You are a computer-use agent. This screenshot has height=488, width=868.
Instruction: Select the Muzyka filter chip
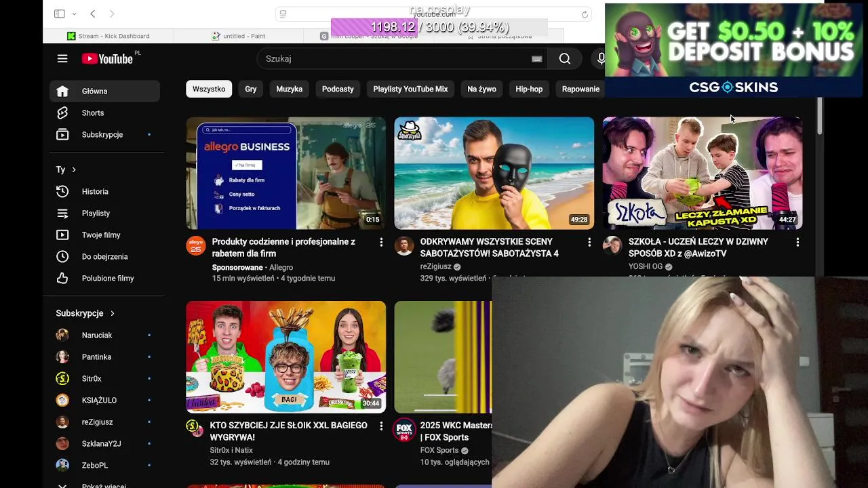(290, 89)
